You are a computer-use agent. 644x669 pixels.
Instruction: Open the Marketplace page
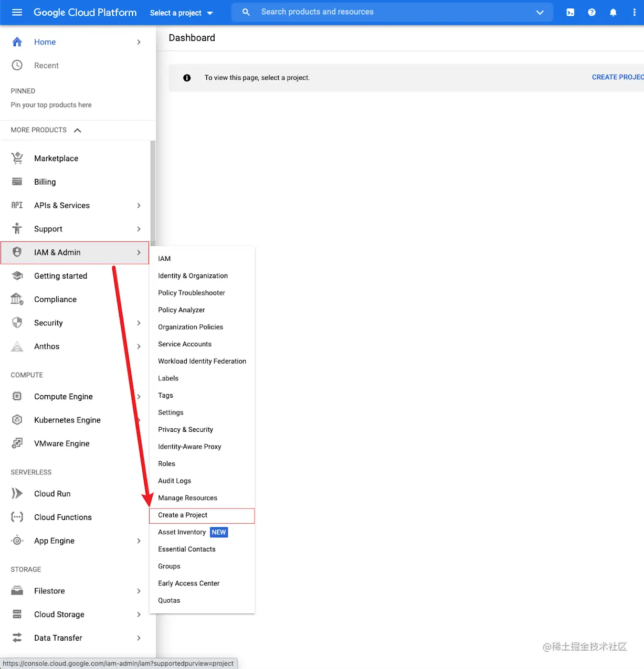[75, 158]
